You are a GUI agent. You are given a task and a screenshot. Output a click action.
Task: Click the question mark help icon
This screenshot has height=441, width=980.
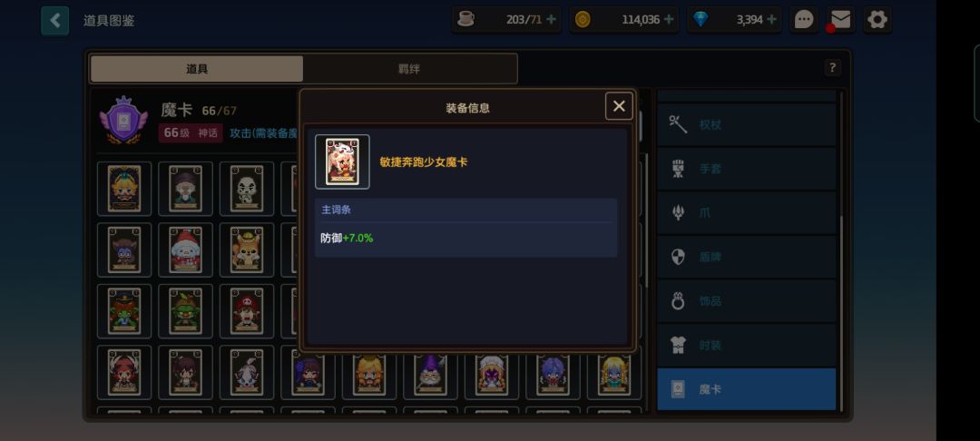tap(832, 67)
